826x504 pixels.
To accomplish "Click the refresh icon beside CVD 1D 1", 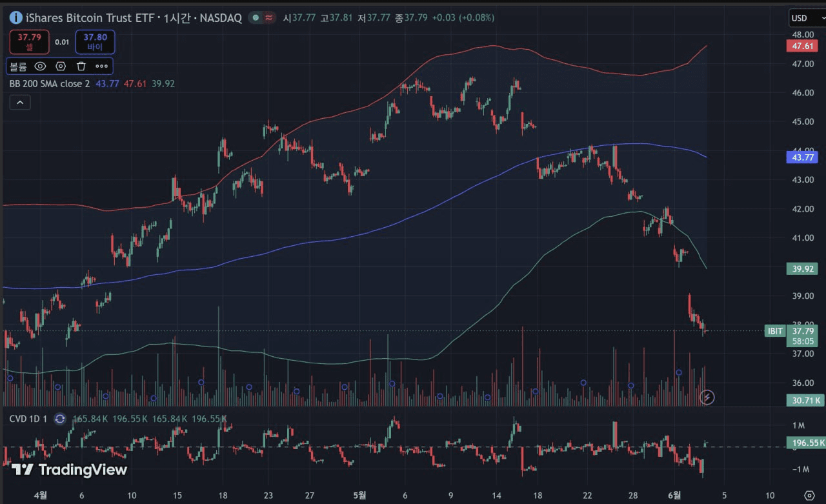I will click(x=60, y=419).
